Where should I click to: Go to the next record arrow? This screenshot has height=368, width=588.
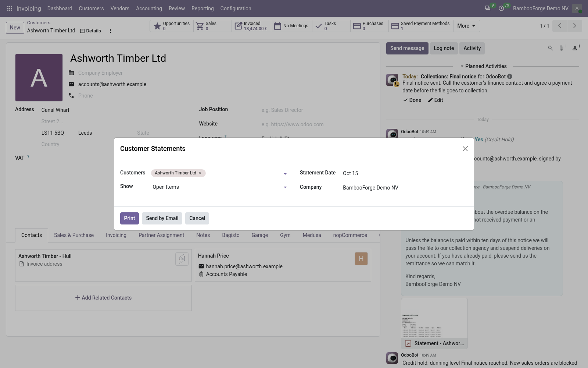tap(574, 26)
